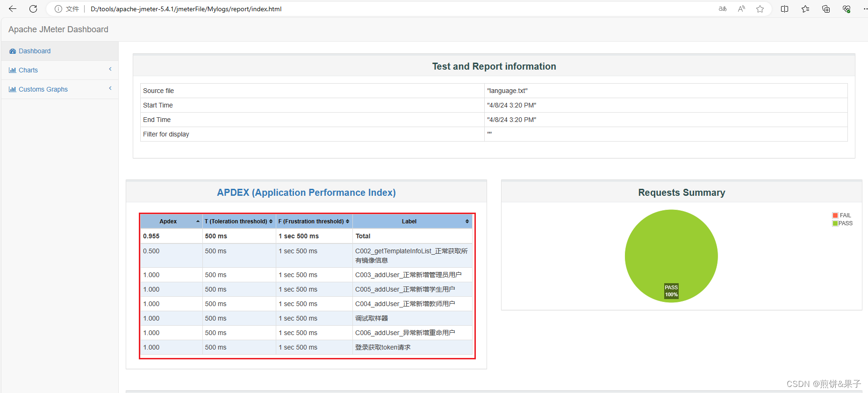Screen dimensions: 868x393
Task: Reload the page with refresh icon
Action: pos(33,9)
